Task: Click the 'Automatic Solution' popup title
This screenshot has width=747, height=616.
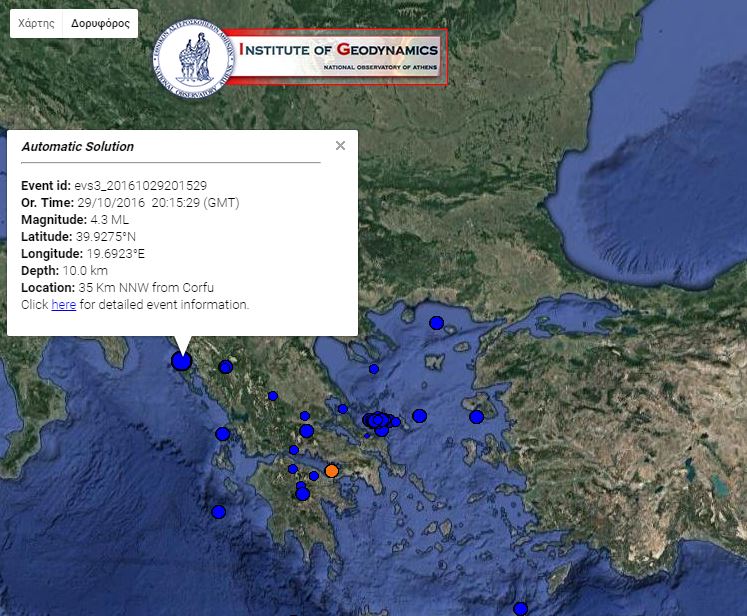Action: pos(77,147)
